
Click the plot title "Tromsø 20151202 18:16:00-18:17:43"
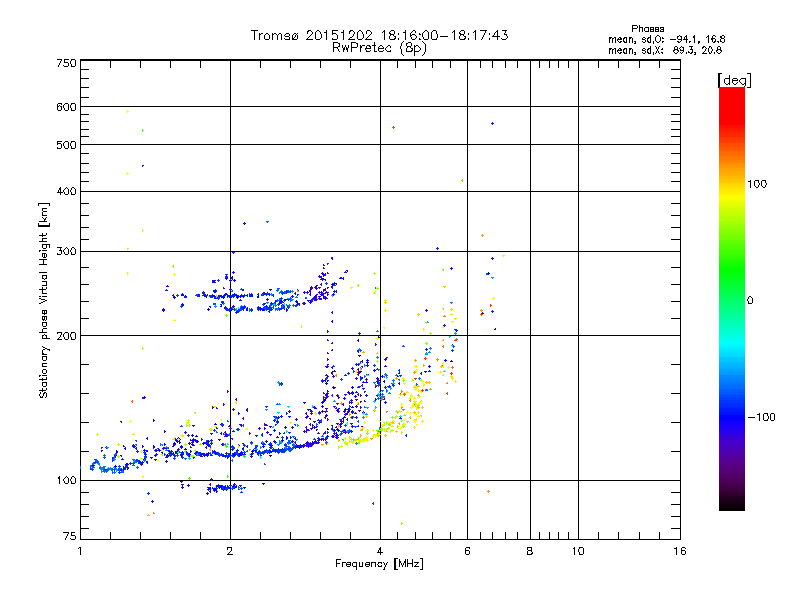pos(379,35)
